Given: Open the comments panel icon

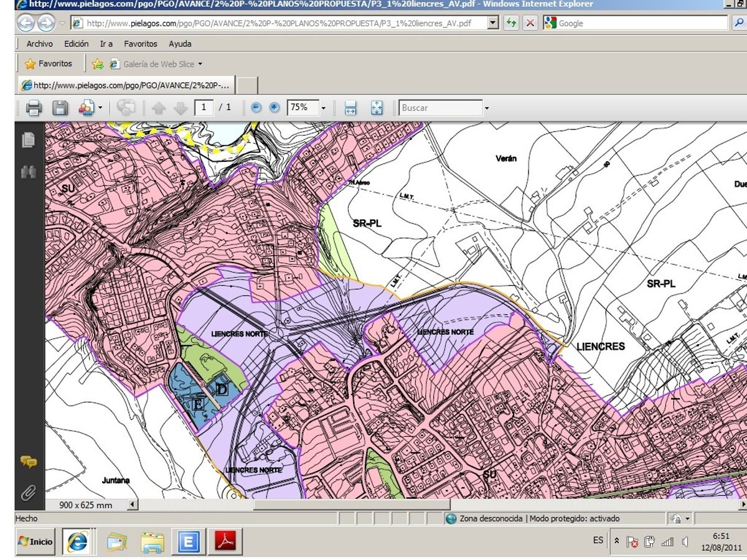Looking at the screenshot, I should tap(29, 462).
